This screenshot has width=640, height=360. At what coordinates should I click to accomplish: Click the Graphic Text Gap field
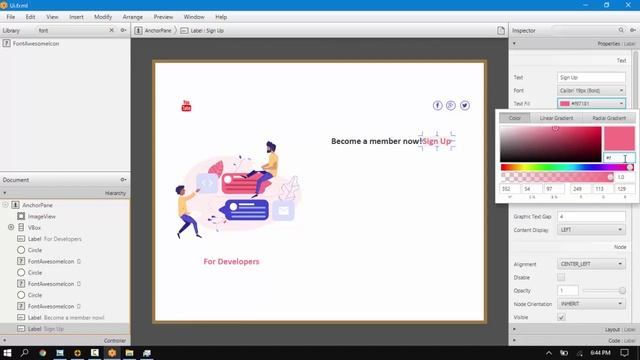(591, 216)
